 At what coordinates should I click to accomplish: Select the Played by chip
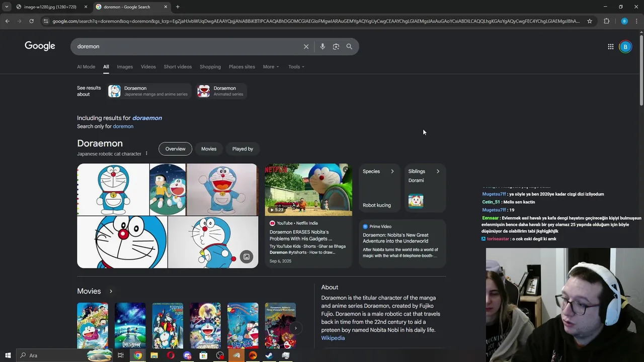tap(243, 149)
